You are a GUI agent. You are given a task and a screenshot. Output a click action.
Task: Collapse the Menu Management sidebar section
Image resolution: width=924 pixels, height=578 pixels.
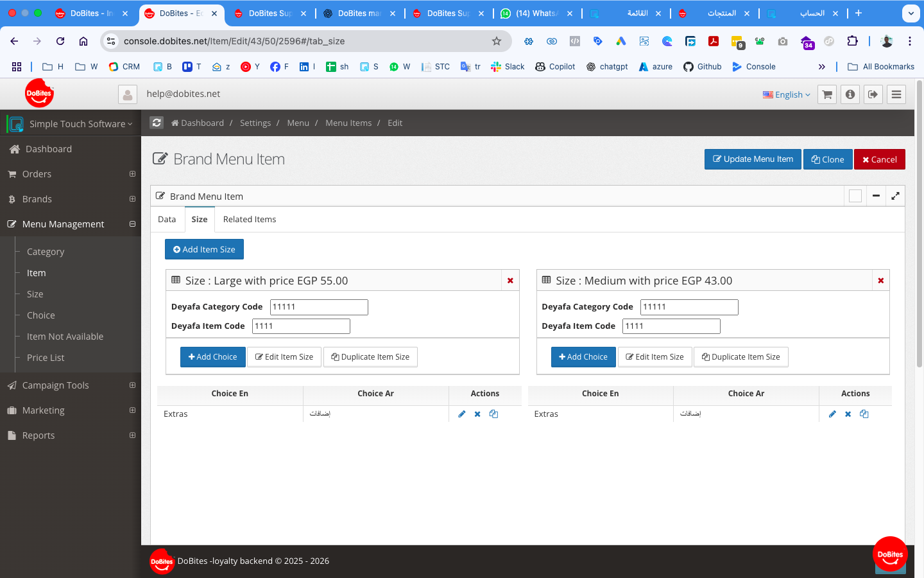coord(132,224)
